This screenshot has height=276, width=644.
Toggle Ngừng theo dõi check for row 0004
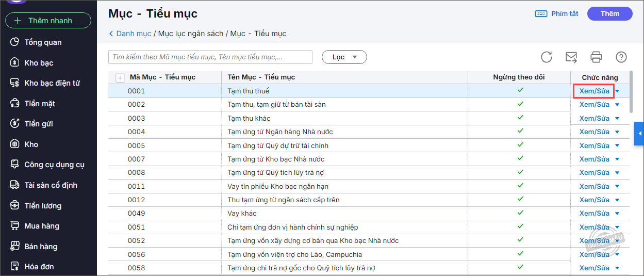pyautogui.click(x=520, y=132)
